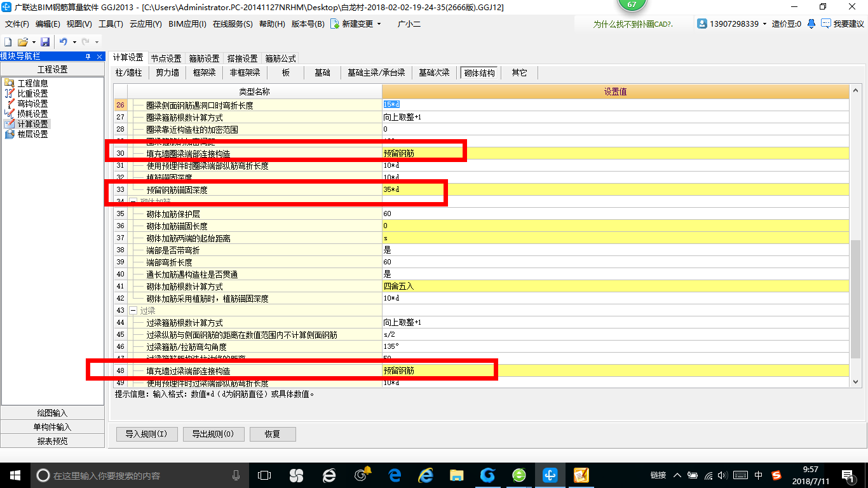Switch to 搭接设置 tab
This screenshot has width=868, height=488.
pos(243,58)
